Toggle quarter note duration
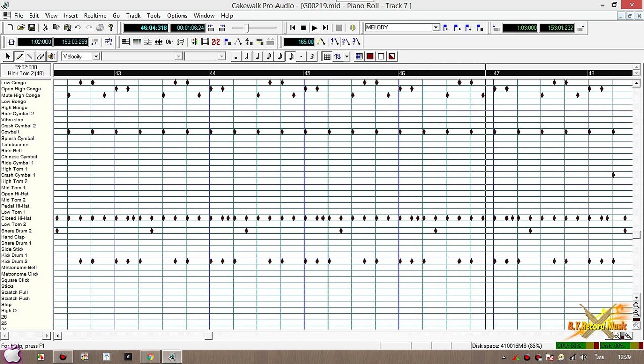This screenshot has width=644, height=364. click(x=258, y=56)
